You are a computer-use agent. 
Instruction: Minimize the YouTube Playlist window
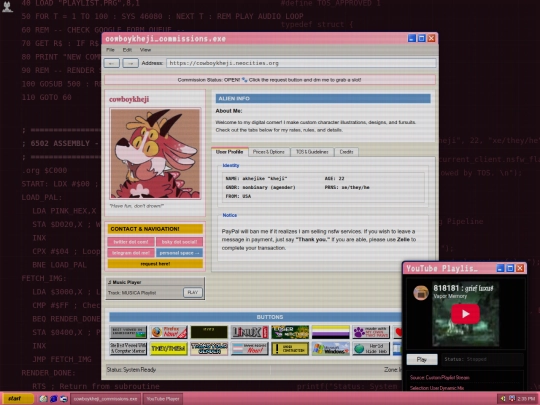pyautogui.click(x=500, y=268)
